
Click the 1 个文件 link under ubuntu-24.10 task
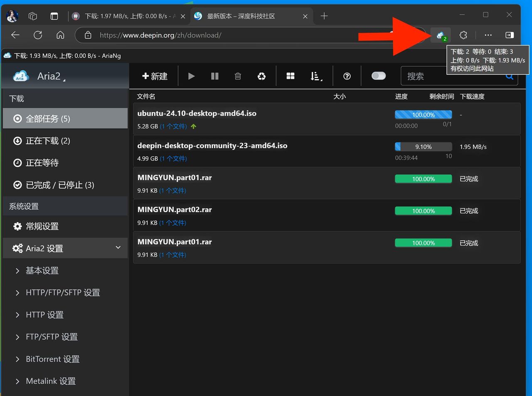point(173,126)
